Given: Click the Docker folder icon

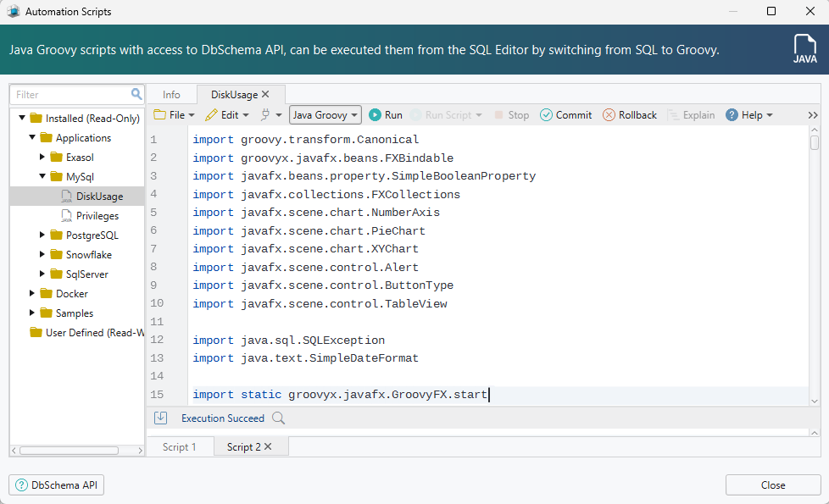Looking at the screenshot, I should [x=47, y=293].
